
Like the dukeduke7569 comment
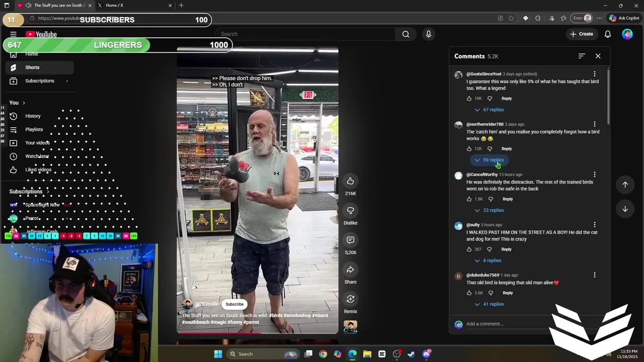pos(469,293)
